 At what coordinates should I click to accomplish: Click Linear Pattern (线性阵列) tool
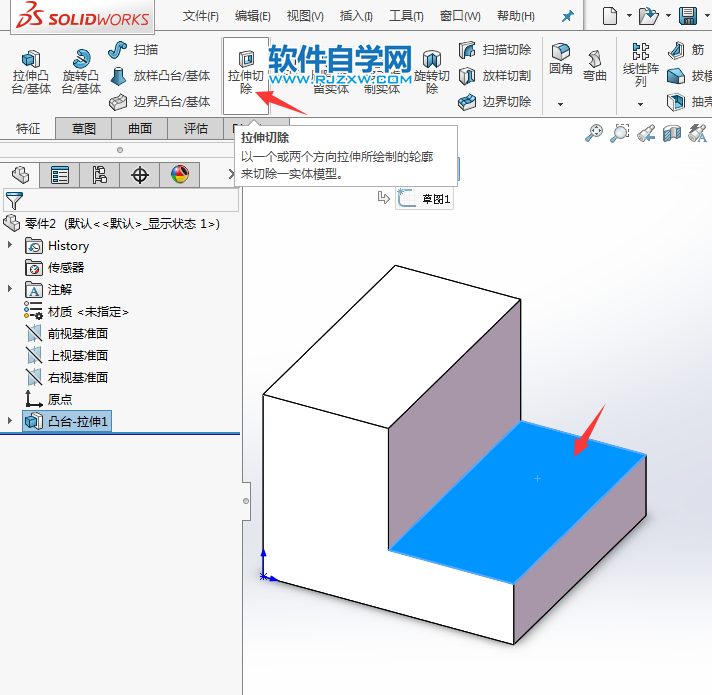click(641, 65)
